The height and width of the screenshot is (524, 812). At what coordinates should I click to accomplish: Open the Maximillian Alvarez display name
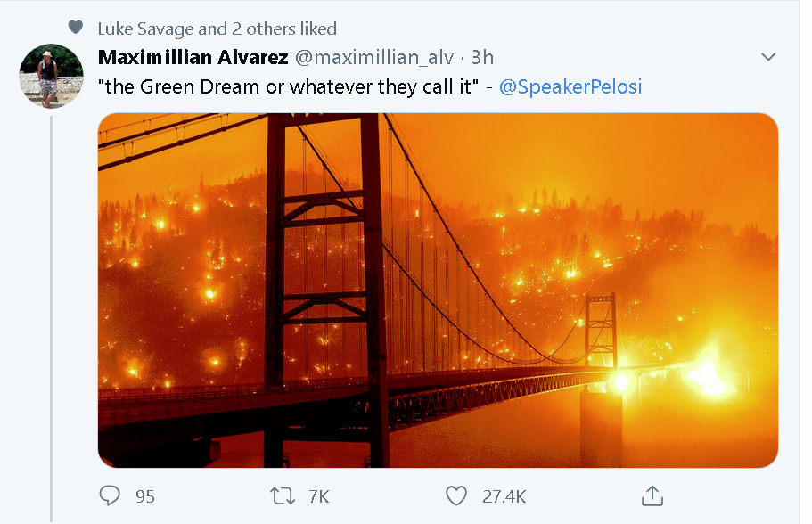pos(193,57)
